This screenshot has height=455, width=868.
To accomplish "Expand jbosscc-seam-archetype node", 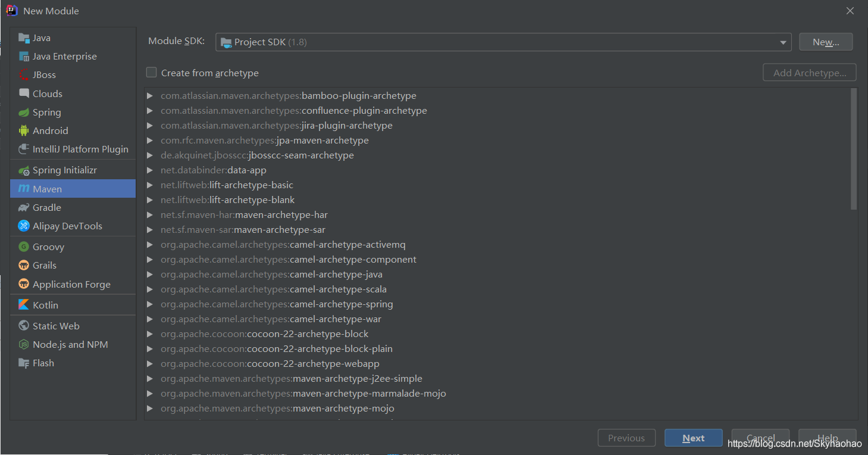I will pos(150,155).
